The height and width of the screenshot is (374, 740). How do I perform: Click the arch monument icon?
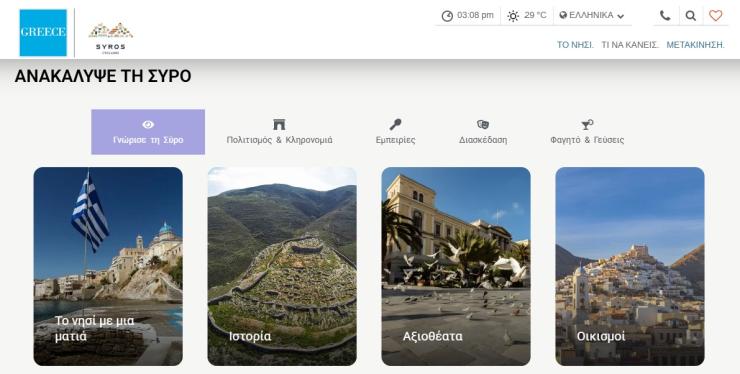pyautogui.click(x=279, y=125)
